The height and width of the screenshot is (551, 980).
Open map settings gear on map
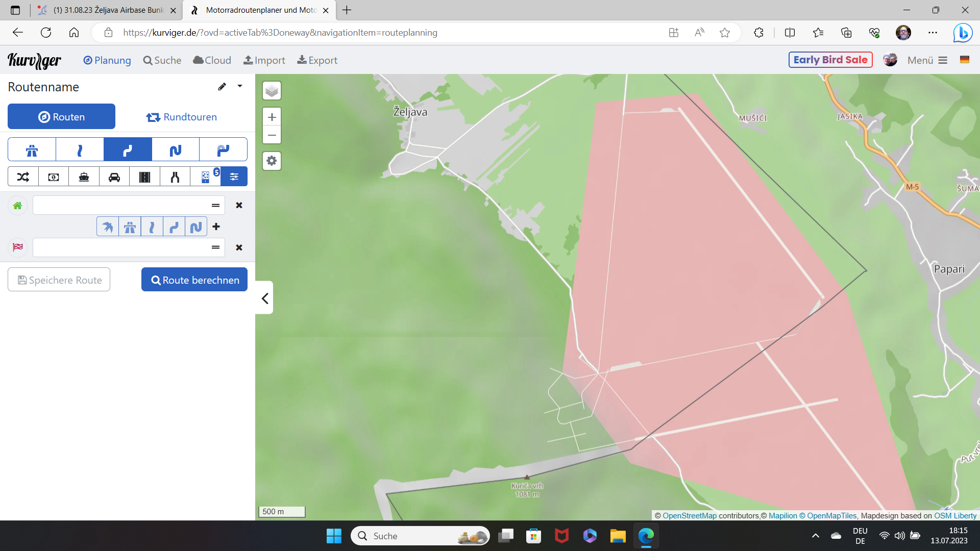click(x=272, y=161)
